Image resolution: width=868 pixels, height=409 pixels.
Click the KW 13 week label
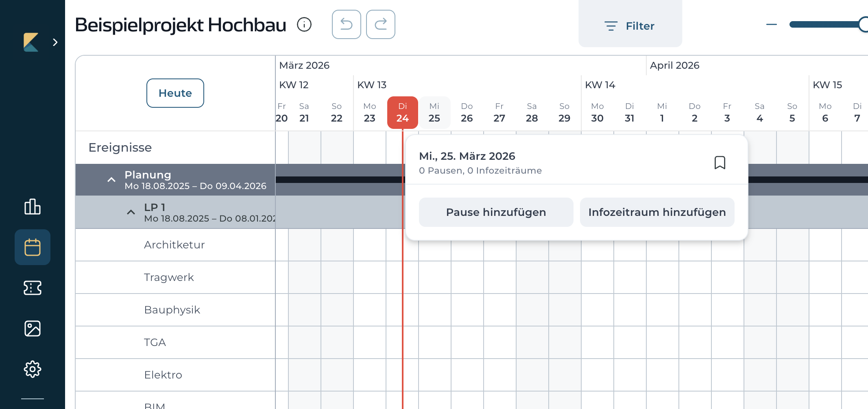click(372, 85)
